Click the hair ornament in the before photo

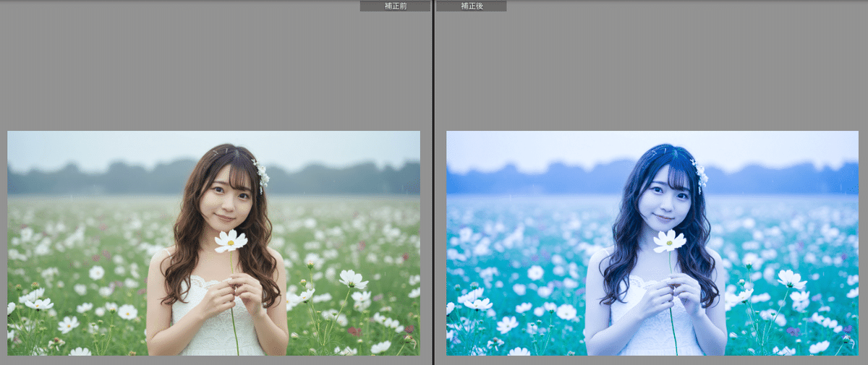coord(261,173)
